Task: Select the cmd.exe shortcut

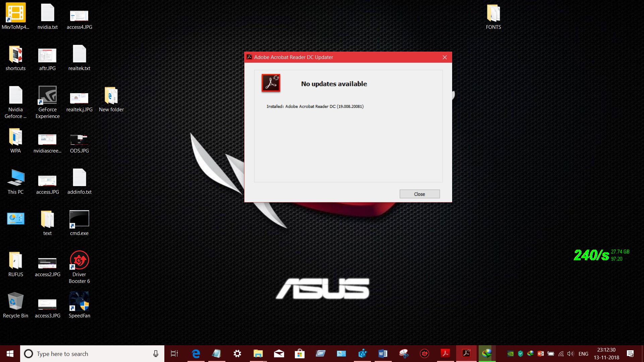Action: [x=79, y=223]
